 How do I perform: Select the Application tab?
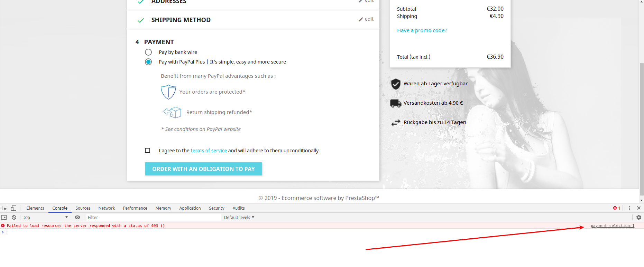(190, 208)
